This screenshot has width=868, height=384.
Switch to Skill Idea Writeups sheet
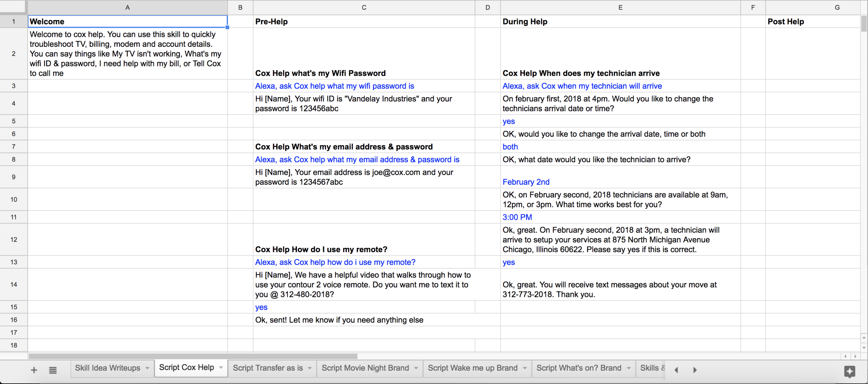click(108, 368)
